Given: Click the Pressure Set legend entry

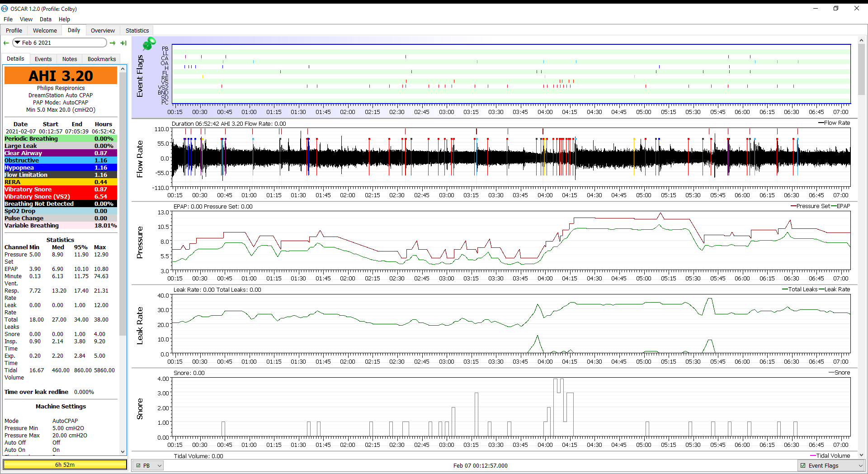Looking at the screenshot, I should coord(810,206).
